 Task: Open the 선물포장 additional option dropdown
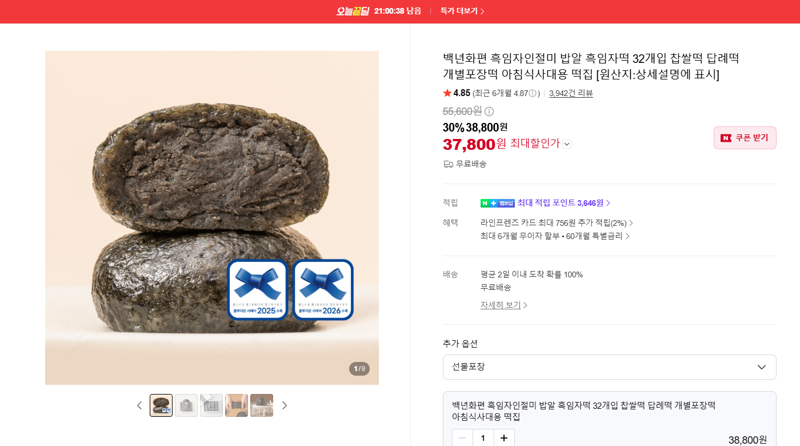[609, 367]
